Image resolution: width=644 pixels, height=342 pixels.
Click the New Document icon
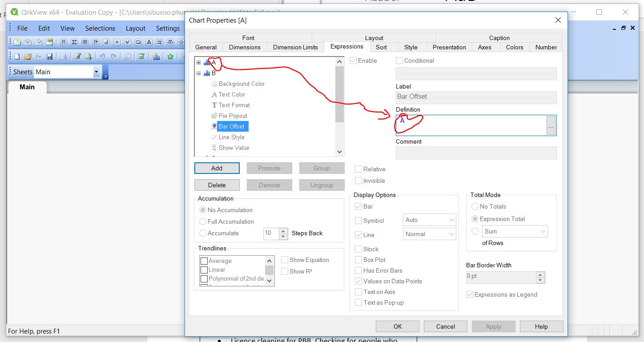[x=17, y=56]
